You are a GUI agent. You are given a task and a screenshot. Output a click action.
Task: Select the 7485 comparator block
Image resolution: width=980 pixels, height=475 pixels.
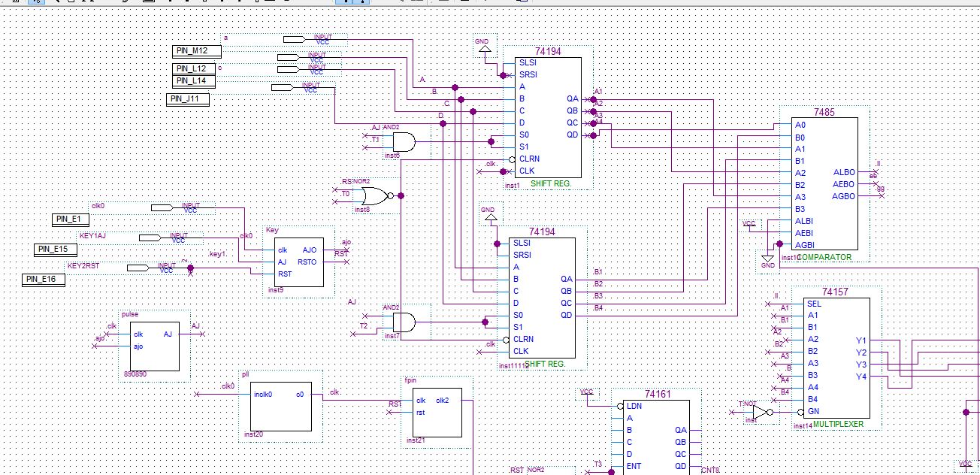824,184
